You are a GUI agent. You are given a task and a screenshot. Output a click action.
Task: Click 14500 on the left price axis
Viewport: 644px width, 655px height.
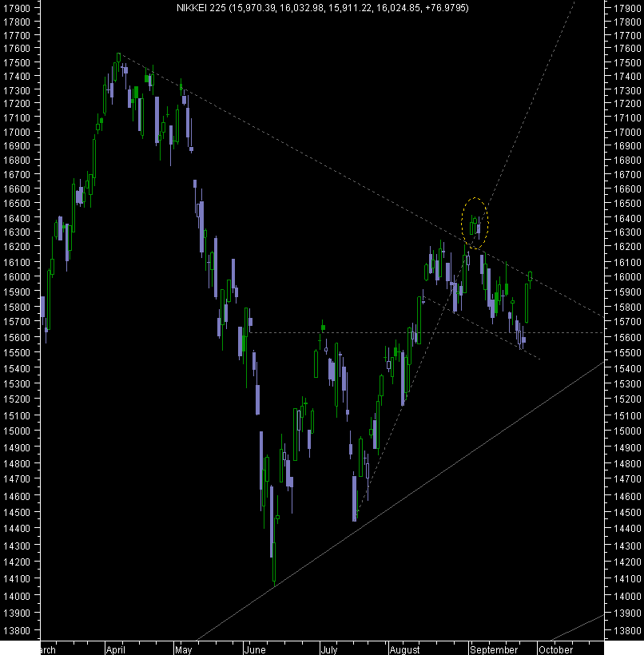point(16,512)
